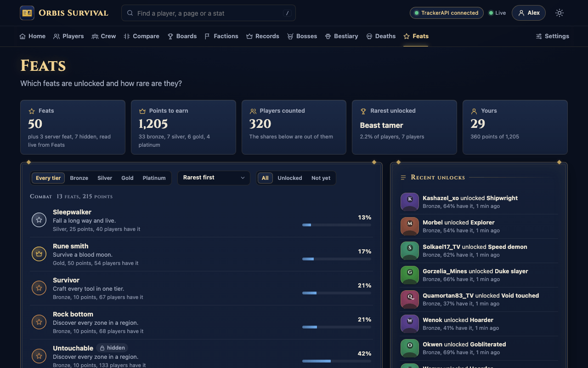Screen dimensions: 588x368
Task: Filter feats by Platinum tier
Action: pyautogui.click(x=154, y=178)
